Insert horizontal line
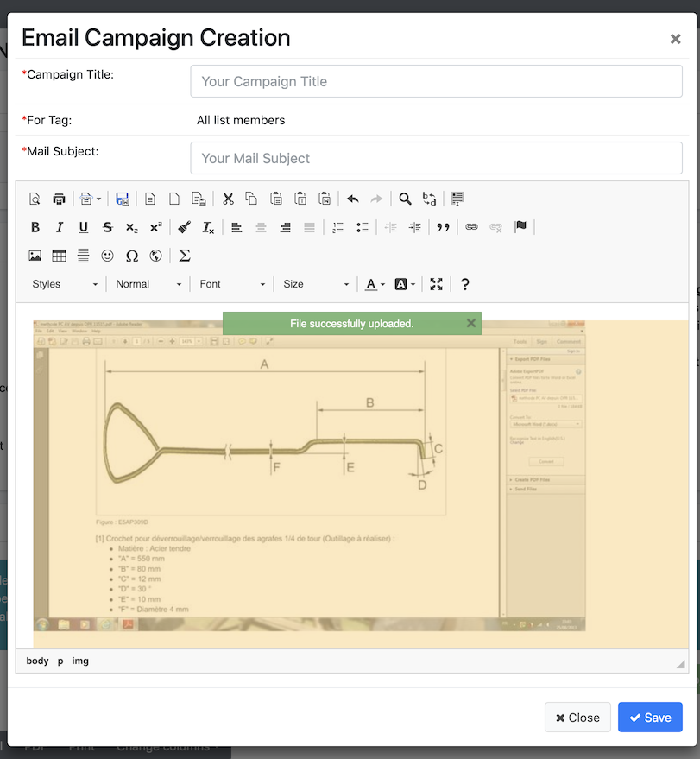The image size is (700, 759). (83, 256)
